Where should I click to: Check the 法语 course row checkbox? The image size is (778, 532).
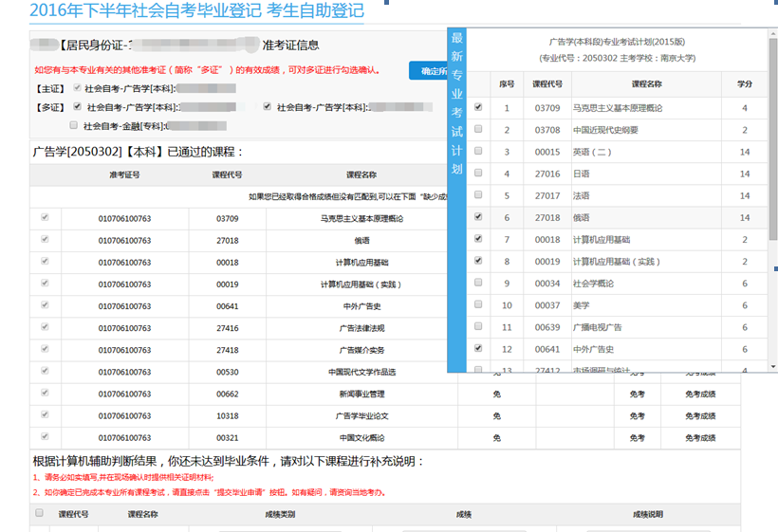point(477,195)
